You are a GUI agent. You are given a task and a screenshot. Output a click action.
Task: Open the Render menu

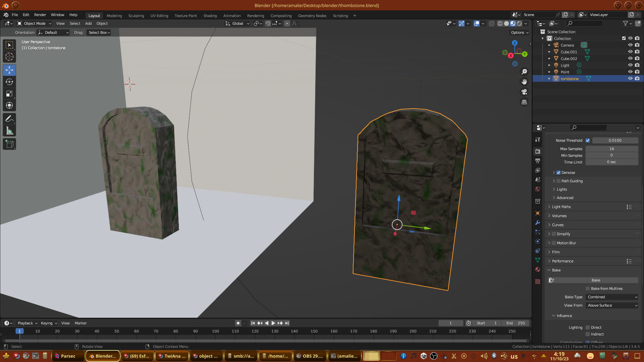pyautogui.click(x=40, y=15)
